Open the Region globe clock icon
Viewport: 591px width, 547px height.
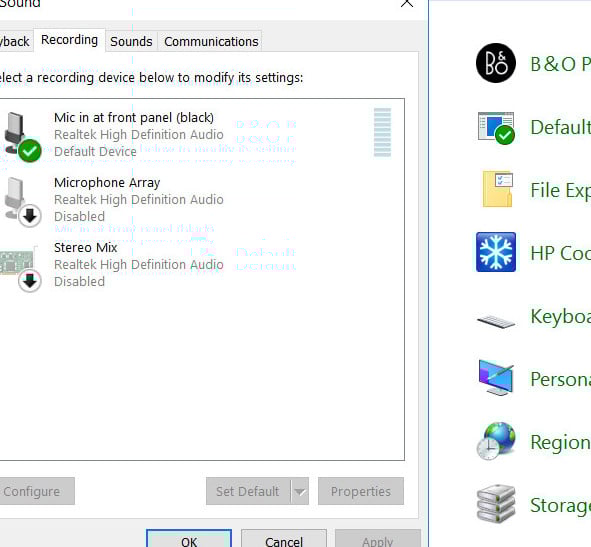pos(496,441)
